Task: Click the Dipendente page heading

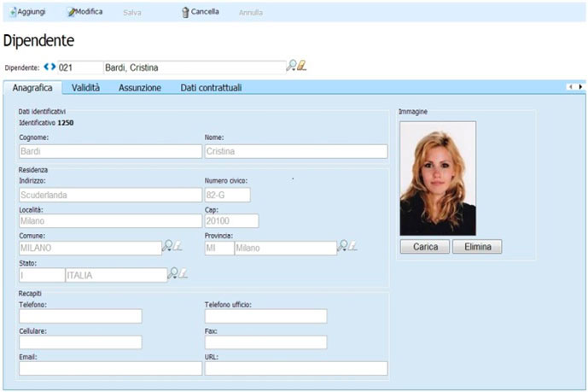Action: click(x=38, y=40)
